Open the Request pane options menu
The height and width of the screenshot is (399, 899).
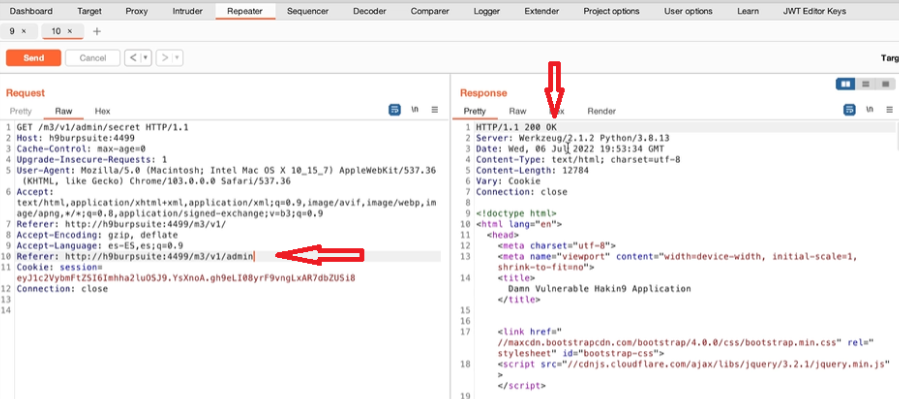[435, 110]
